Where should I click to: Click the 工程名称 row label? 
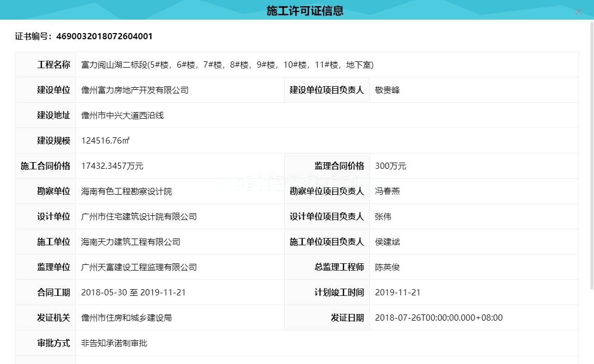click(x=53, y=65)
